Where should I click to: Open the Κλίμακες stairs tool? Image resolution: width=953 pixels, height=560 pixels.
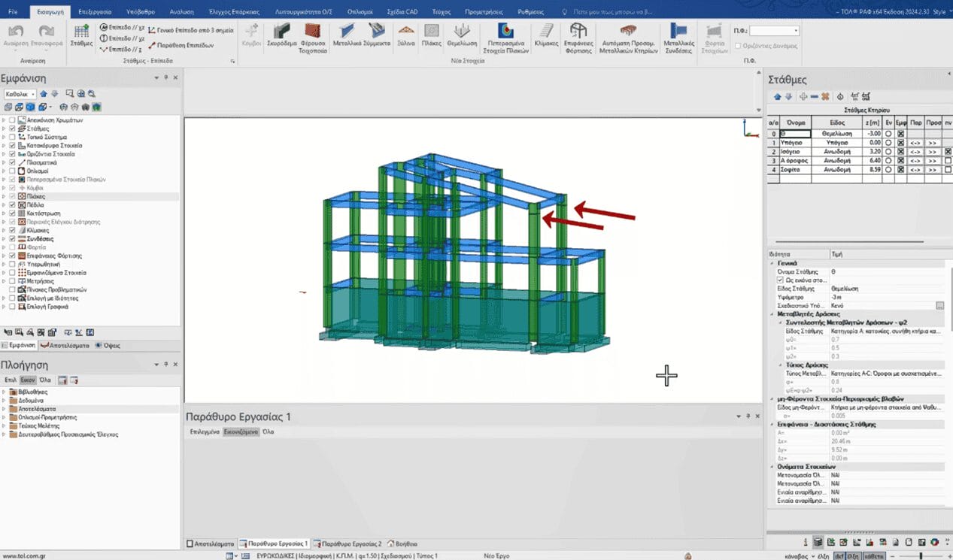[x=545, y=35]
